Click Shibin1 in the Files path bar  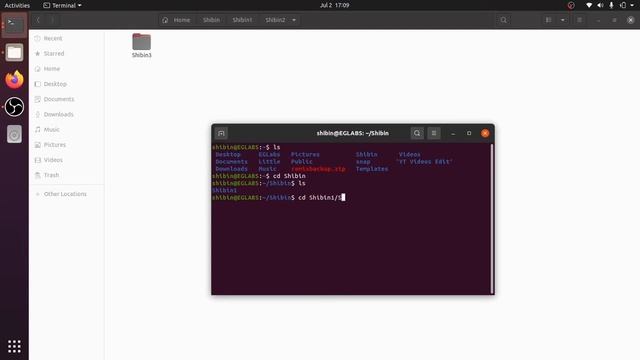pyautogui.click(x=242, y=20)
